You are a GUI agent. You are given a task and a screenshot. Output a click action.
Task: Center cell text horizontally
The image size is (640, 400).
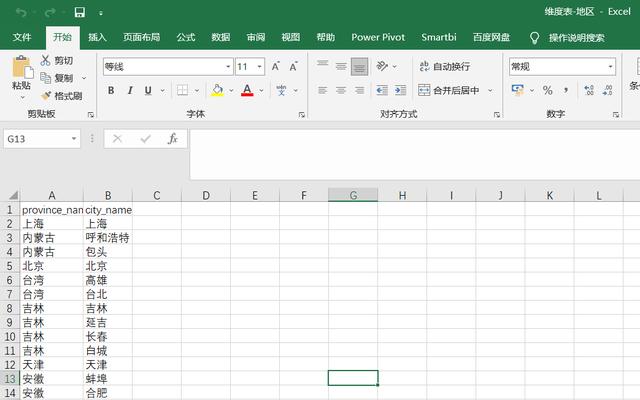(341, 90)
